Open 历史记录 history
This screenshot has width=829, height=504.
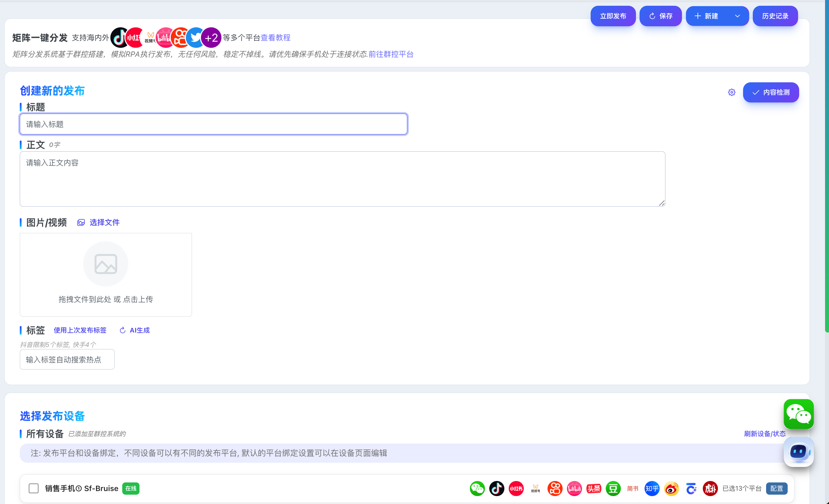tap(775, 16)
